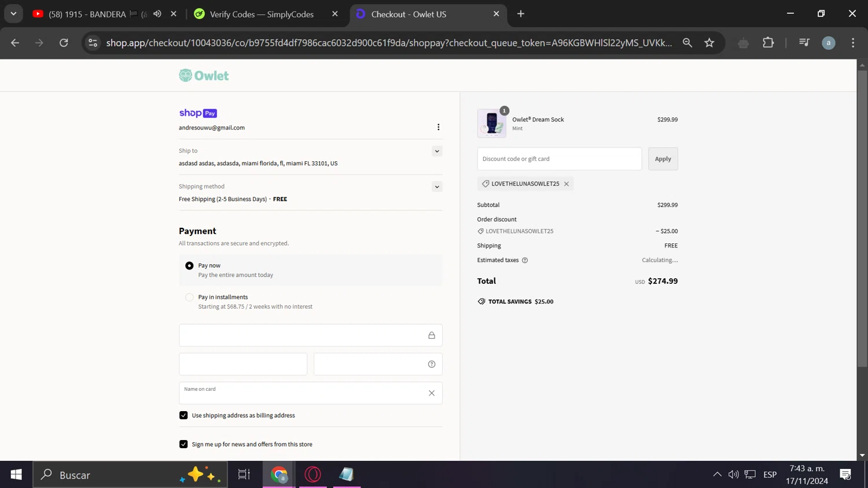Viewport: 868px width, 488px height.
Task: Click the security code input field
Action: pyautogui.click(x=378, y=364)
